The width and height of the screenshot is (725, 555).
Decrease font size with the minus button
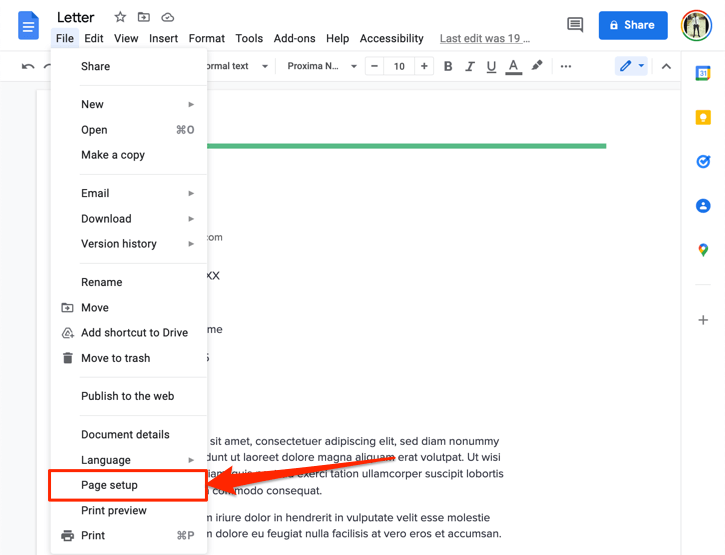pos(375,66)
